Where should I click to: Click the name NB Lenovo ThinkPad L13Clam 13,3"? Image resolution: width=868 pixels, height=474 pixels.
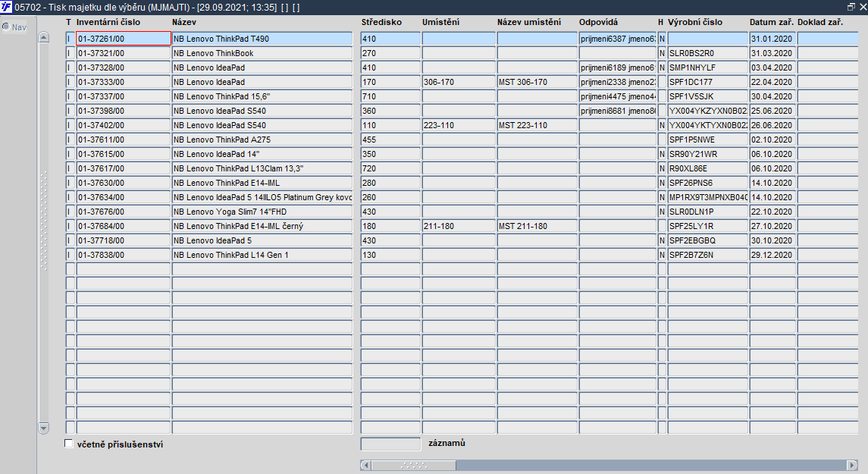pyautogui.click(x=262, y=168)
